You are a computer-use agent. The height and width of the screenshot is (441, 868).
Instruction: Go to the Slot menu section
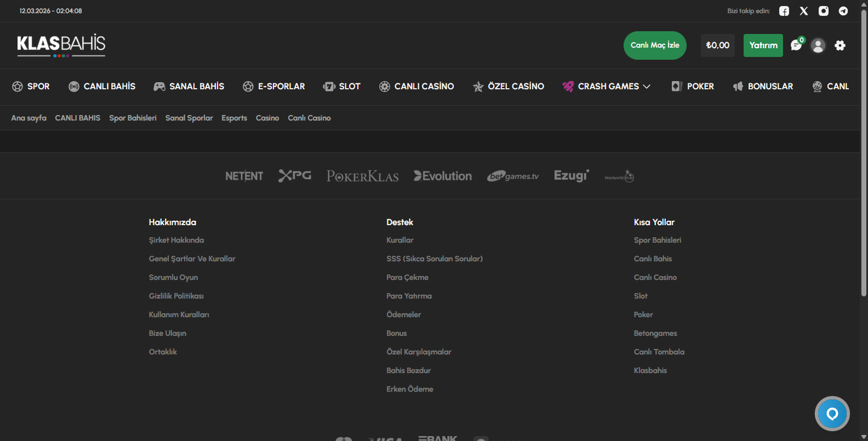click(x=342, y=87)
